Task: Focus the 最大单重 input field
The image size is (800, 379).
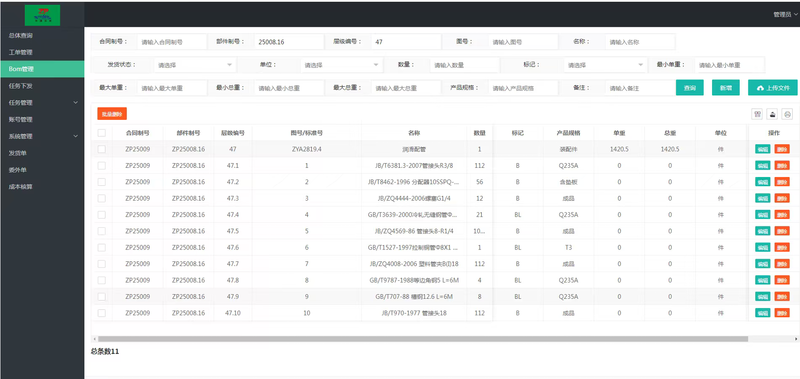Action: [172, 88]
